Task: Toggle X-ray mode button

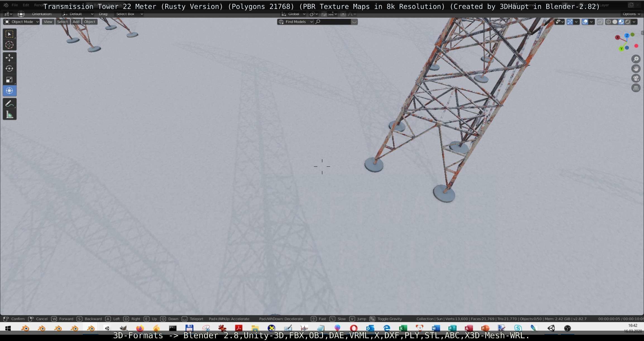Action: pyautogui.click(x=600, y=22)
